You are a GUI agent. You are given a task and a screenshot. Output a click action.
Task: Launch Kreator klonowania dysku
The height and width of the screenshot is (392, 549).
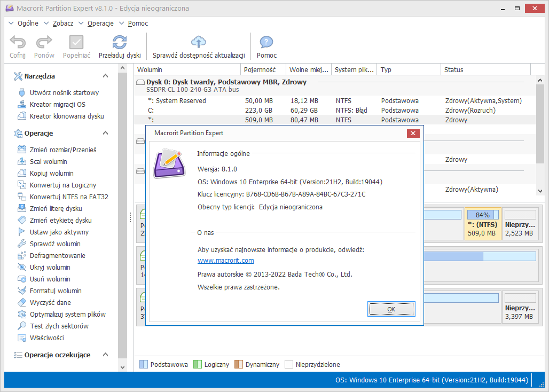(x=67, y=116)
